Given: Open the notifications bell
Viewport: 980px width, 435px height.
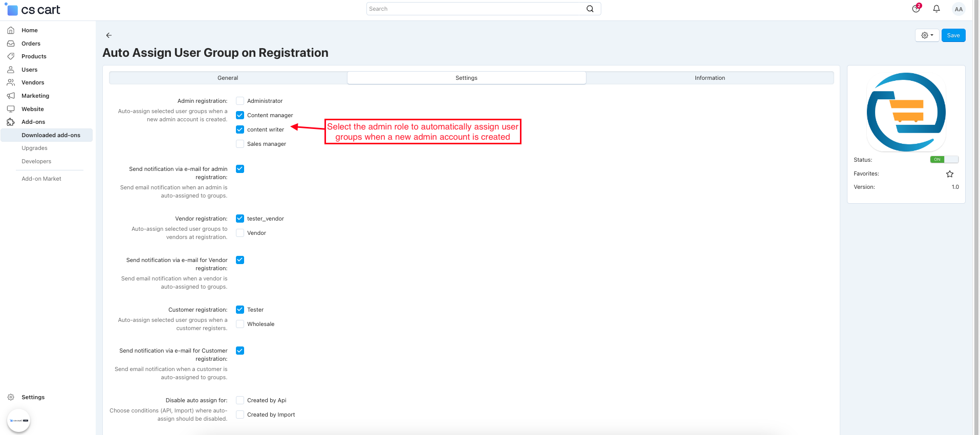Looking at the screenshot, I should point(936,9).
